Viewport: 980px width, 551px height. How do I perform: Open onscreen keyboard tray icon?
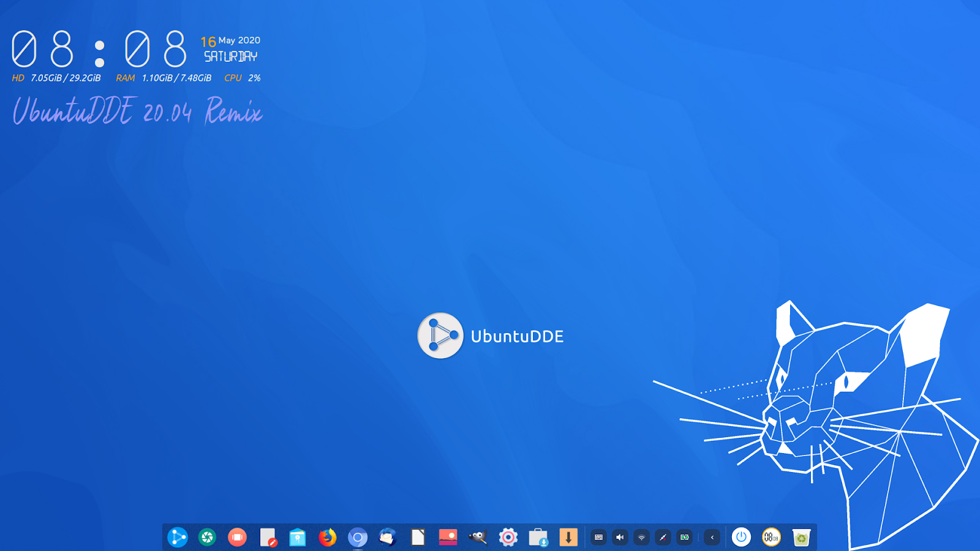coord(599,538)
